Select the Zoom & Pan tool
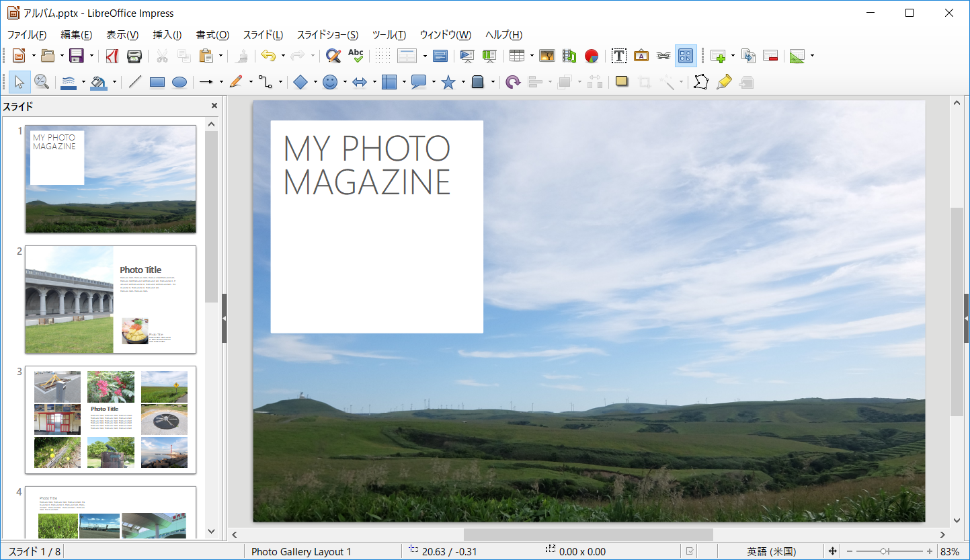 pyautogui.click(x=42, y=82)
